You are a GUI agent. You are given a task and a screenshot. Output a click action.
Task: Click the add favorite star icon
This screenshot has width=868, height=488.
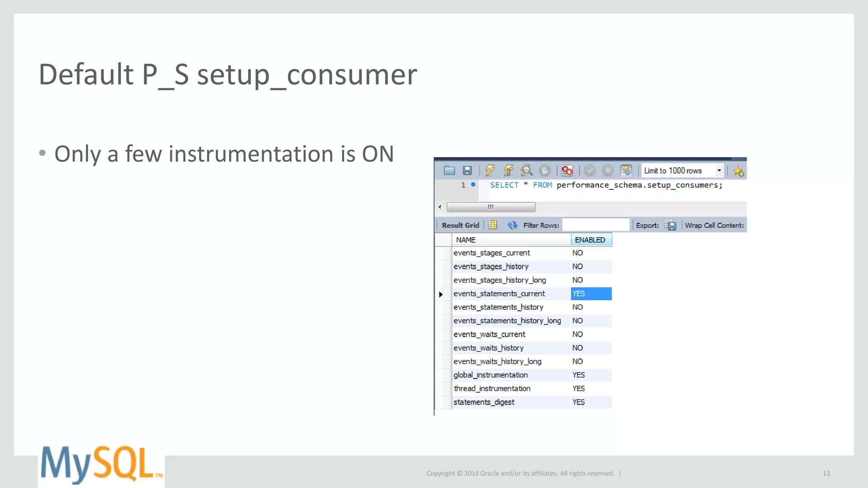[x=738, y=172]
